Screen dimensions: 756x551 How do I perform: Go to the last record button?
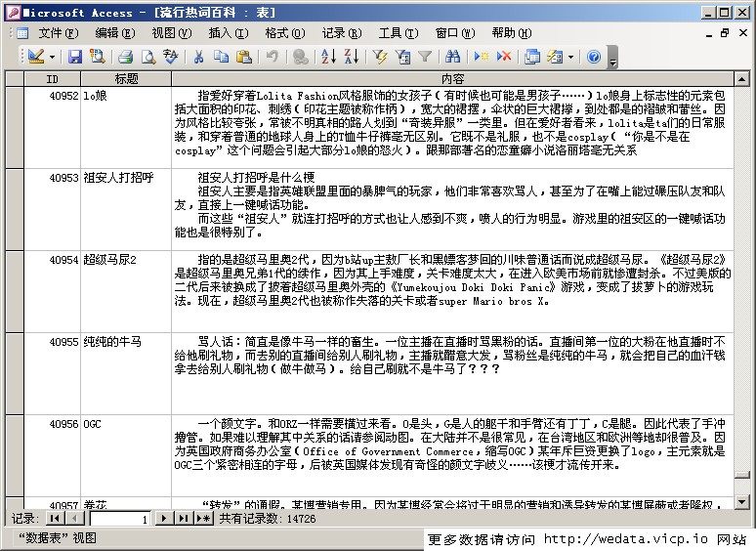[184, 518]
